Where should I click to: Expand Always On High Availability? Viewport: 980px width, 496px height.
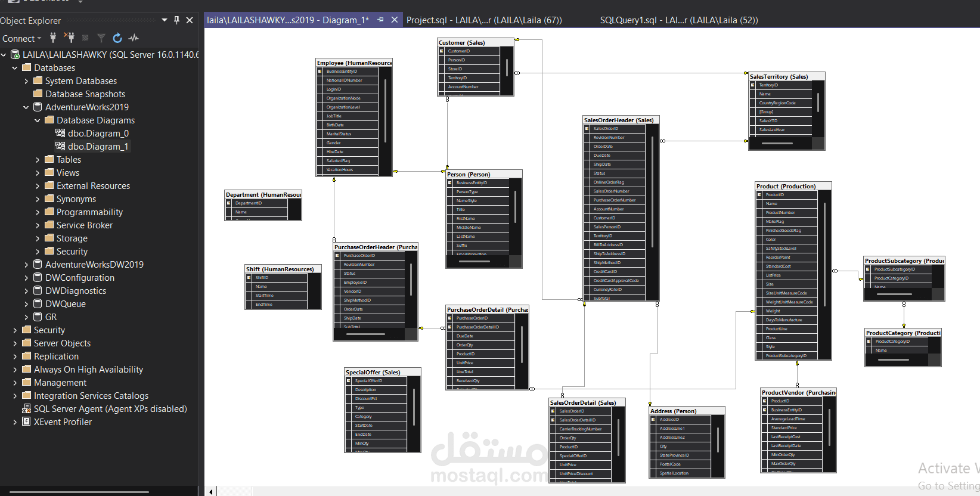click(x=15, y=370)
